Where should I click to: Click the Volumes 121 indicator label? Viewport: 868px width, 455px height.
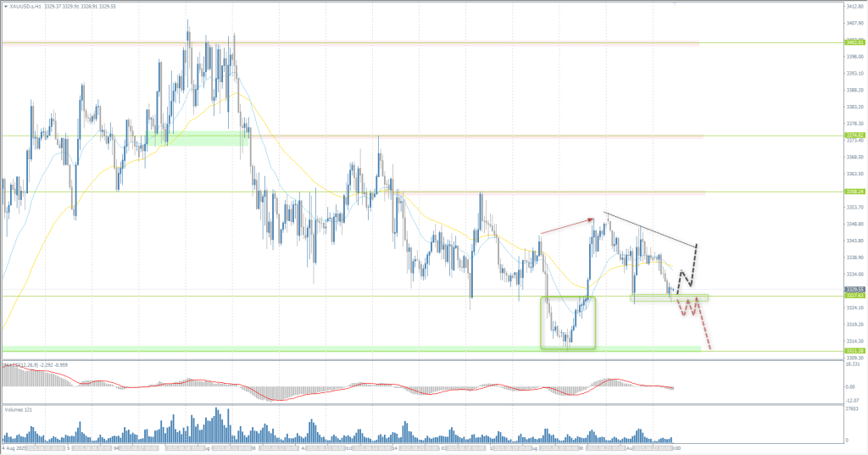point(19,409)
